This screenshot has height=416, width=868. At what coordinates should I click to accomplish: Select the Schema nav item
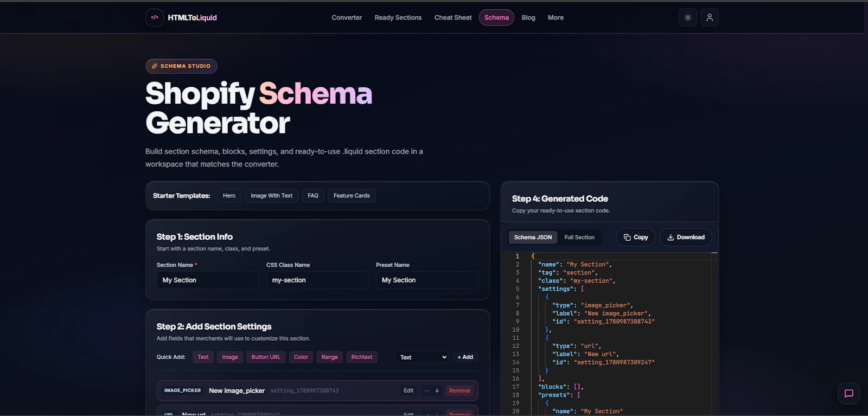click(496, 17)
